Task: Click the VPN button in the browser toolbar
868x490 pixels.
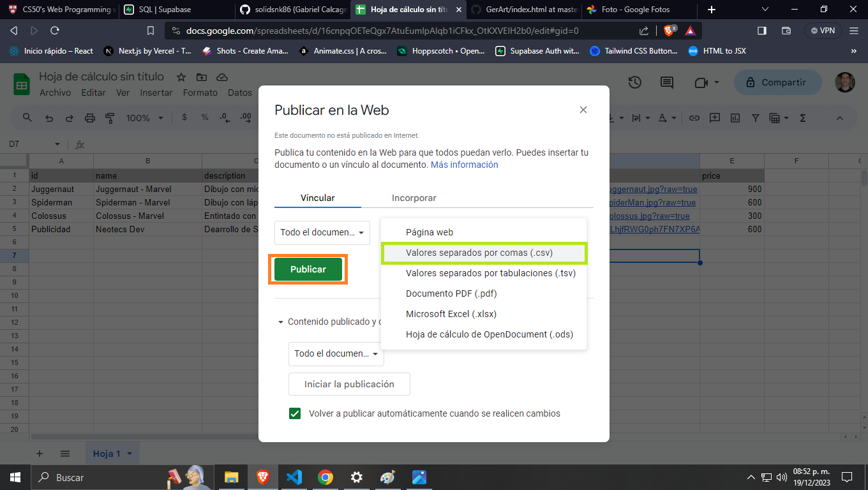Action: [823, 30]
